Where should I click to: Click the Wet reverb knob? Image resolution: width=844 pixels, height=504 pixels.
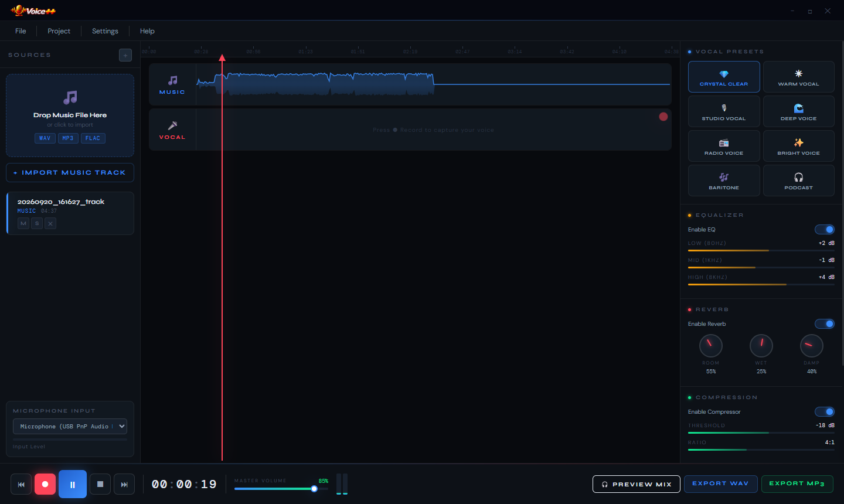pos(761,346)
